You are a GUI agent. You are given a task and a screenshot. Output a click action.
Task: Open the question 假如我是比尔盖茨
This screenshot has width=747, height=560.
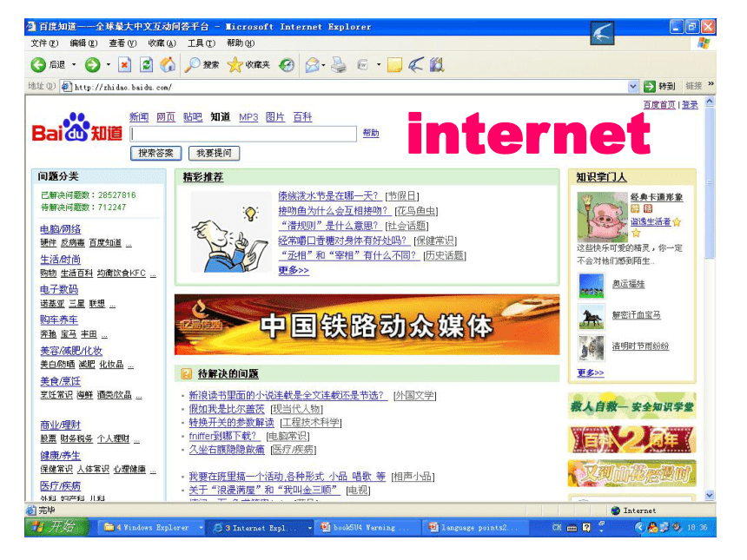pyautogui.click(x=227, y=409)
